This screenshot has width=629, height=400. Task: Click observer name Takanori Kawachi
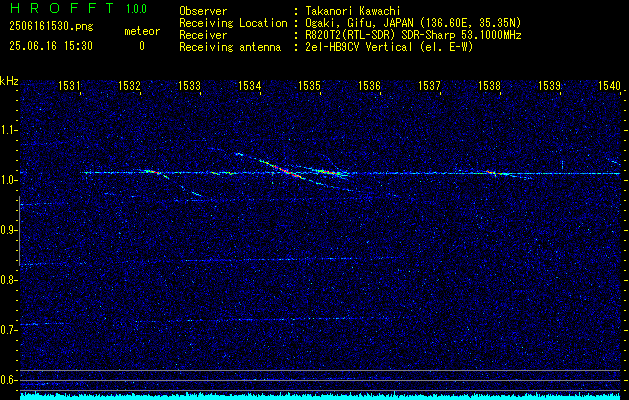pos(351,11)
